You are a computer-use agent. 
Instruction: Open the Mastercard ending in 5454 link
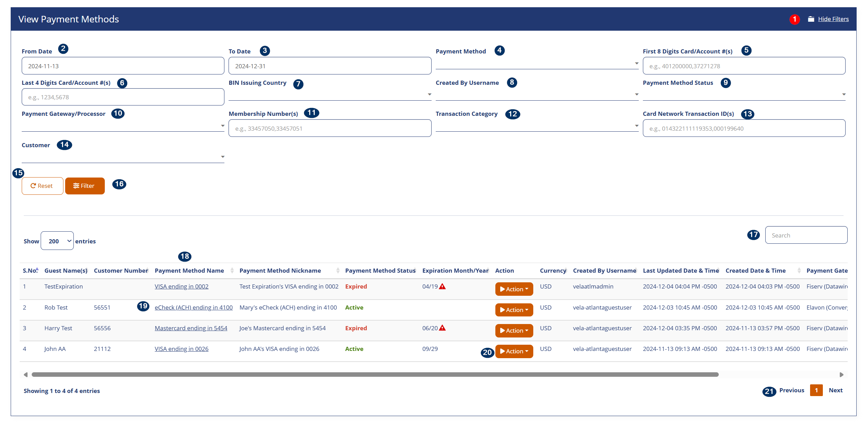coord(191,328)
